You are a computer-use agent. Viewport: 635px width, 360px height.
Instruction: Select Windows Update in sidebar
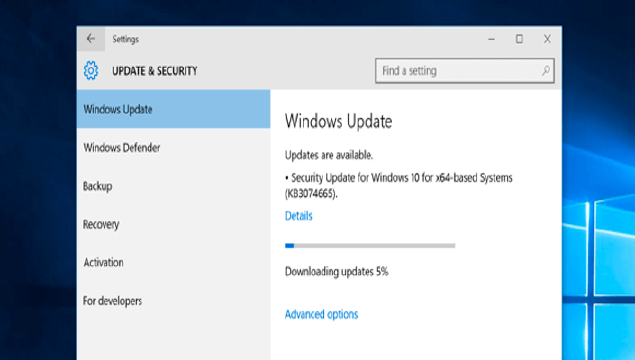click(x=173, y=109)
